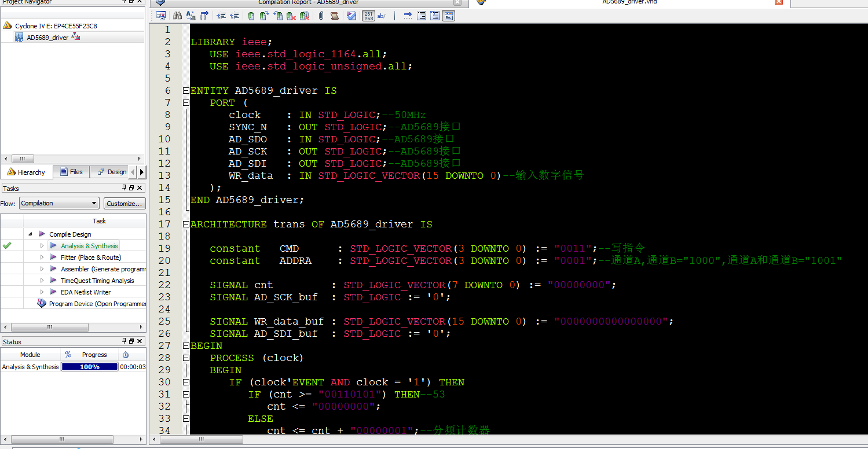Collapse the IF block at line 30

pos(185,382)
